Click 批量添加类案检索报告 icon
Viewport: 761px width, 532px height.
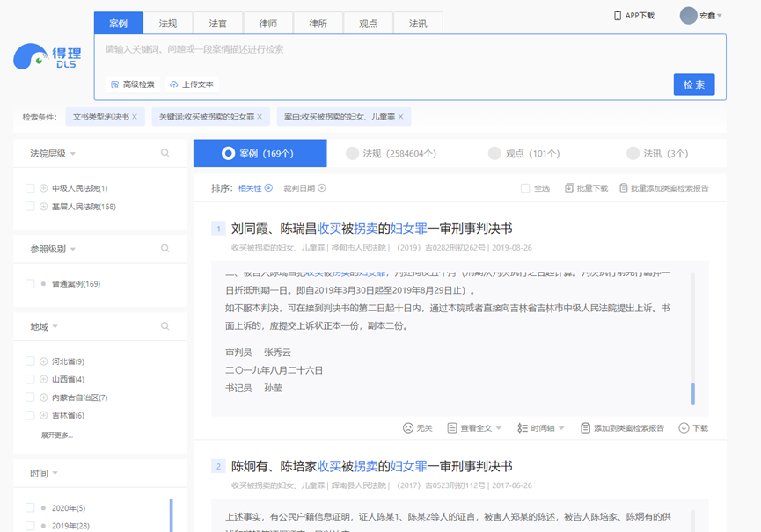tap(624, 187)
